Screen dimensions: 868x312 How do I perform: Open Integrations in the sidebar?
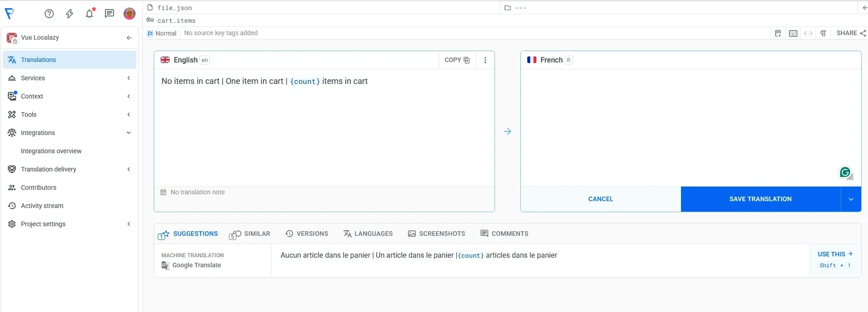click(x=38, y=133)
